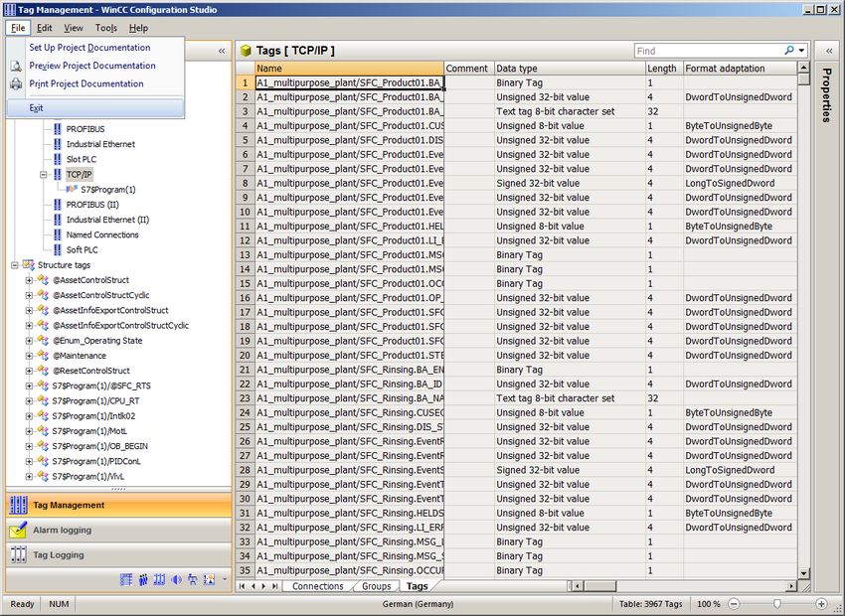
Task: Zoom in with the plus button
Action: click(821, 604)
